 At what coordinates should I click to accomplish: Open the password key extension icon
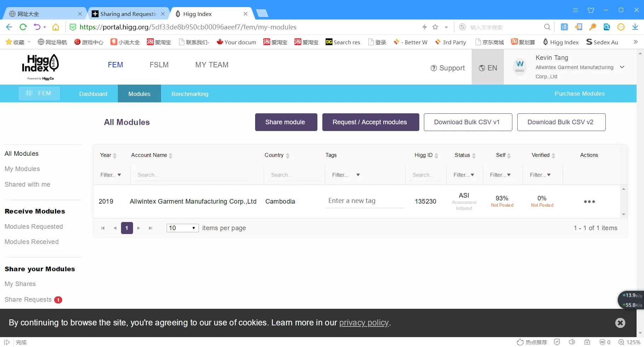coord(593,27)
